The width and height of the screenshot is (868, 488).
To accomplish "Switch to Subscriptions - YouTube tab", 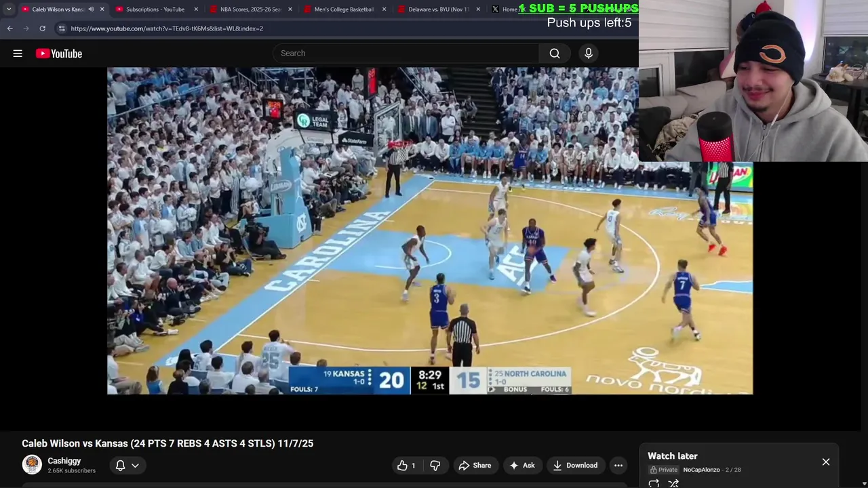I will click(155, 9).
